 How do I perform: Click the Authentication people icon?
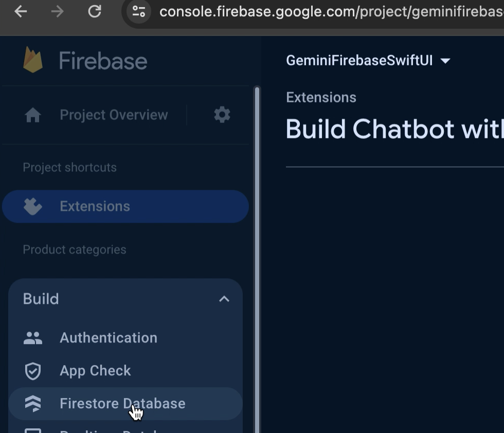(33, 338)
